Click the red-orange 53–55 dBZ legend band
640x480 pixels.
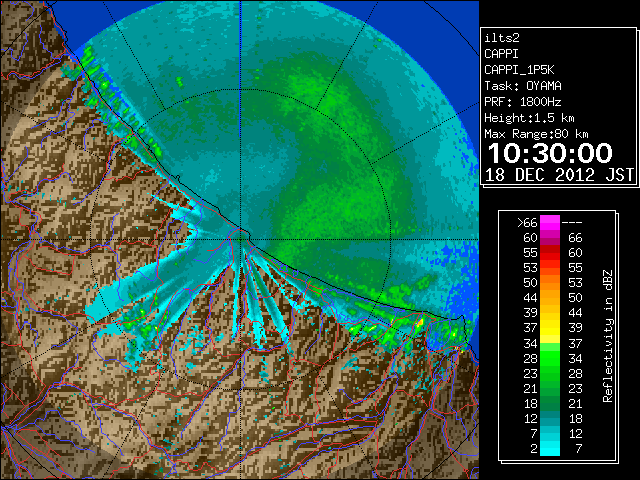[x=550, y=267]
